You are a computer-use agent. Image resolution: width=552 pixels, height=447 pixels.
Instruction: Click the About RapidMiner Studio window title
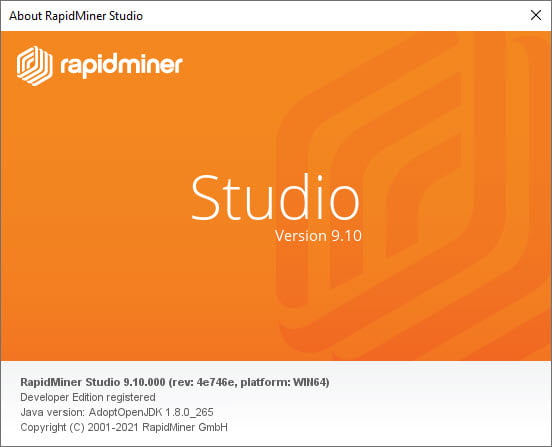click(x=76, y=16)
